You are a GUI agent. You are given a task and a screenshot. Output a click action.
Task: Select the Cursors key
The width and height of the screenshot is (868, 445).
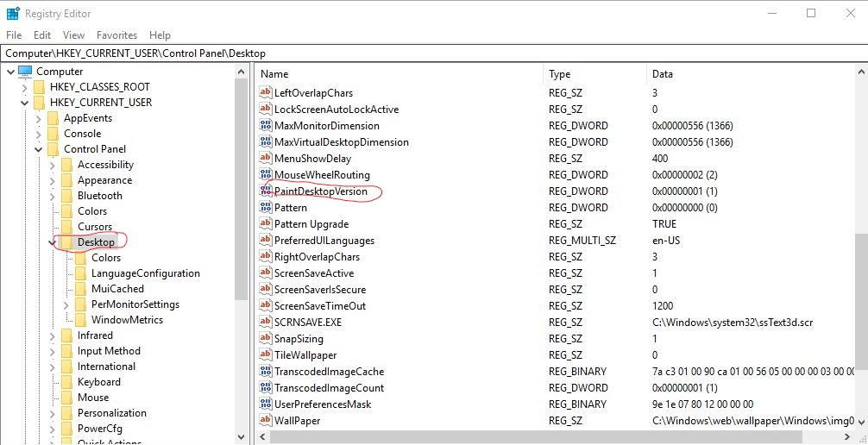(95, 226)
